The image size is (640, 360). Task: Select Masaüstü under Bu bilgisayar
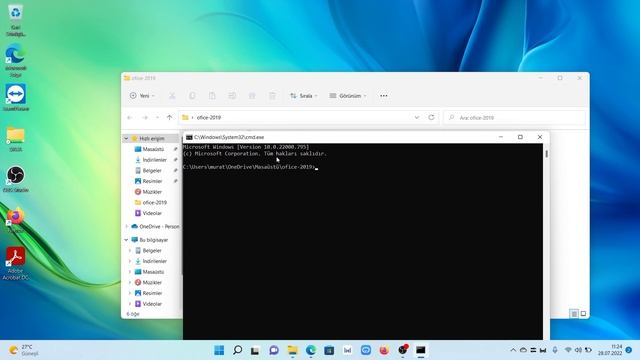[x=153, y=272]
